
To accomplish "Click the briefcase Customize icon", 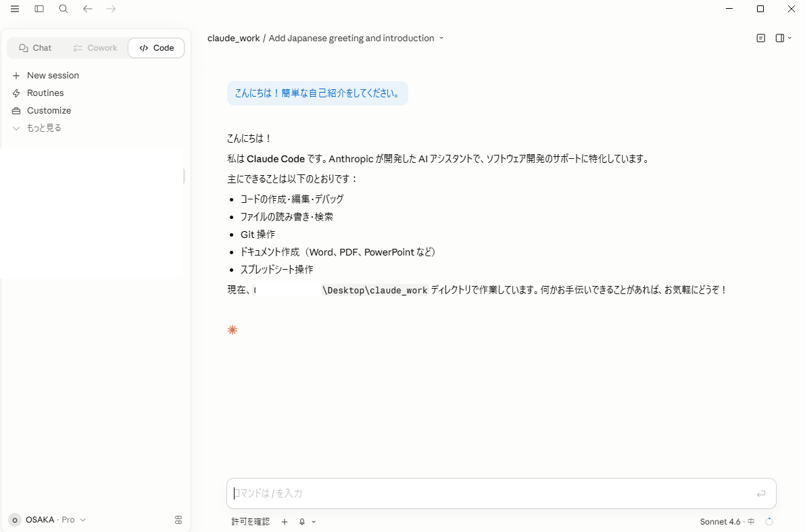I will [x=16, y=111].
